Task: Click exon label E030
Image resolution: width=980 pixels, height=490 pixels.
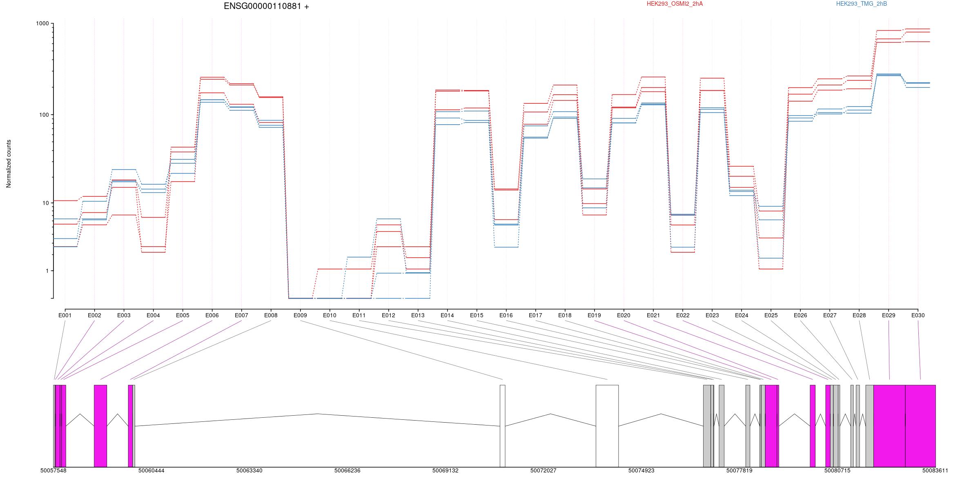Action: point(918,315)
